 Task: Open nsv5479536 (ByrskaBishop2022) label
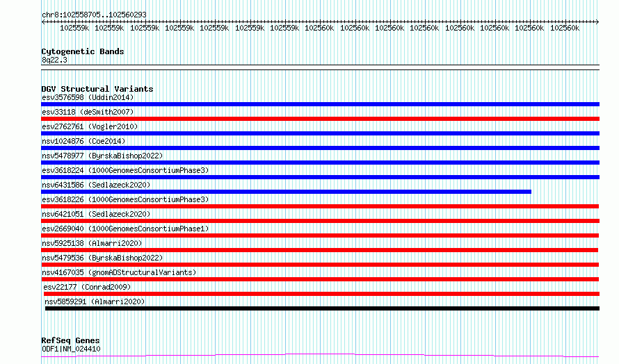click(102, 258)
